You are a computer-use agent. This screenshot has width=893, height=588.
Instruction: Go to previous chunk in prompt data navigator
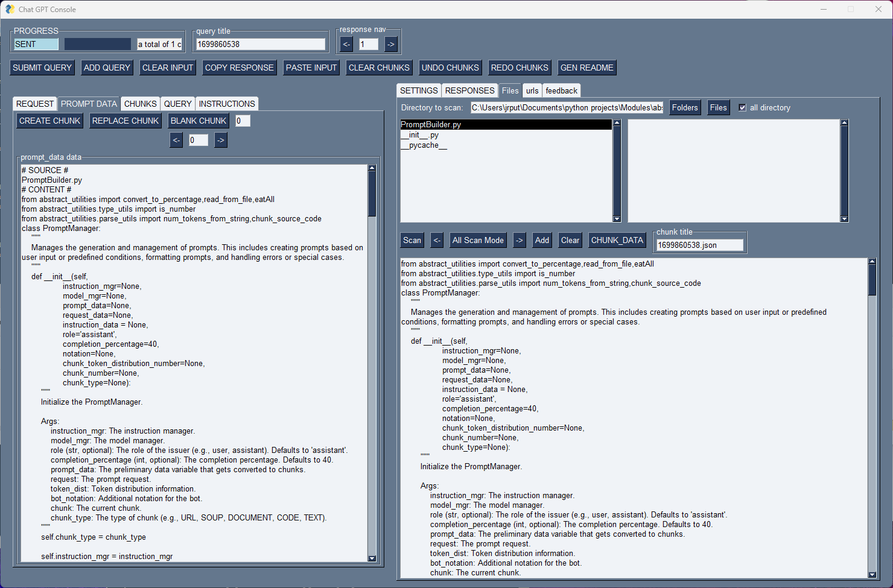pyautogui.click(x=176, y=140)
